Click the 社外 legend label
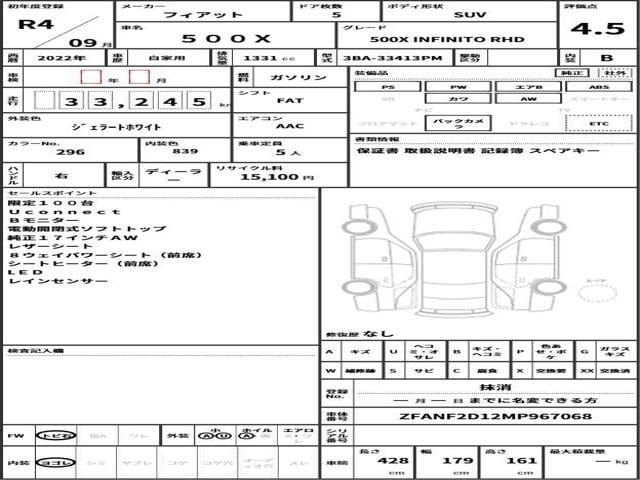This screenshot has width=640, height=480. 615,74
